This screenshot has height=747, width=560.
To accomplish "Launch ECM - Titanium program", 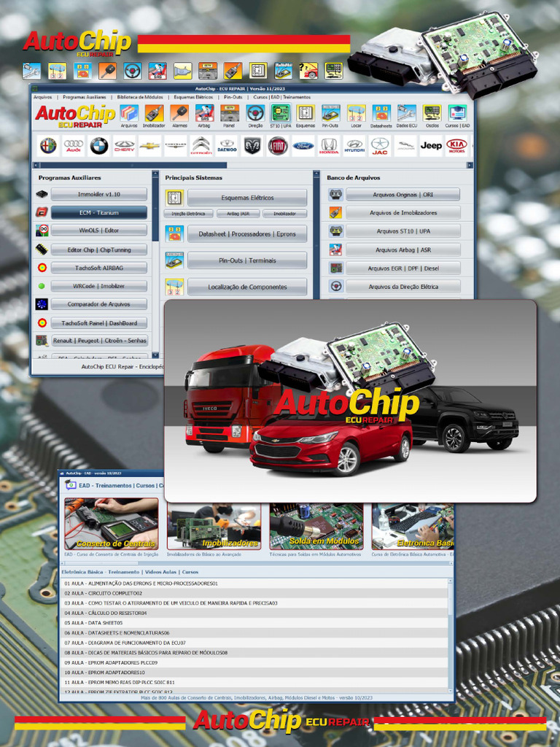I will 99,212.
